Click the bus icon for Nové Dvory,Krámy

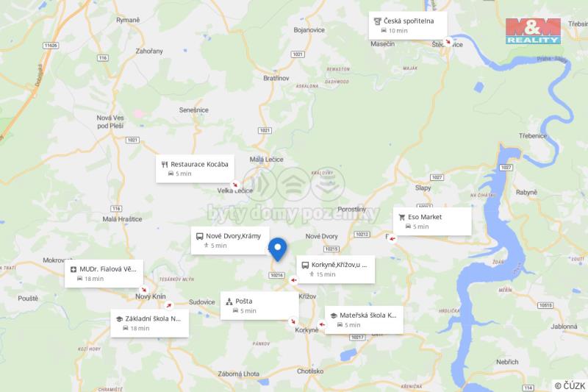[199, 236]
